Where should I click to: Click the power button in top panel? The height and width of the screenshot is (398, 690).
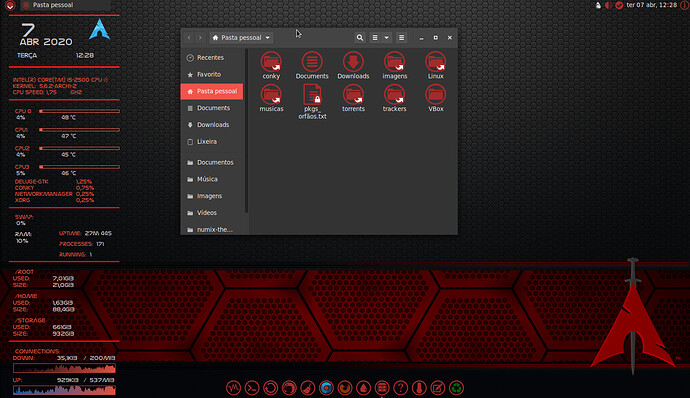click(x=684, y=5)
